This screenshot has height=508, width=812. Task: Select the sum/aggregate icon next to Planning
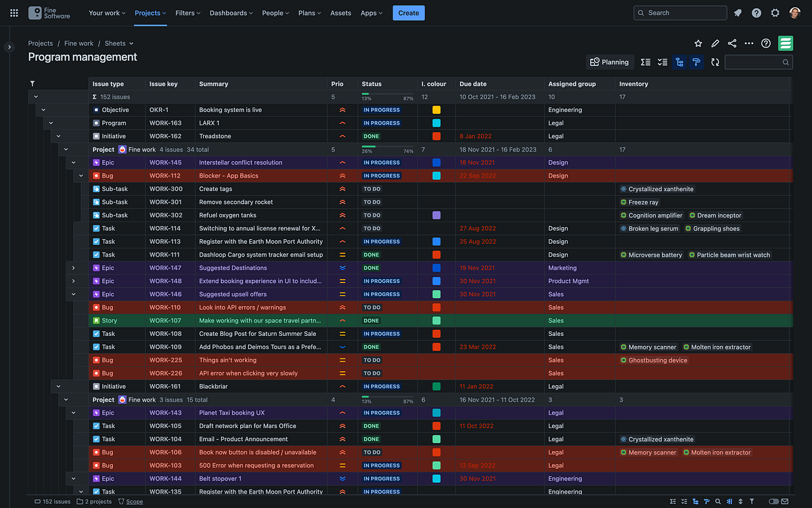click(x=645, y=62)
